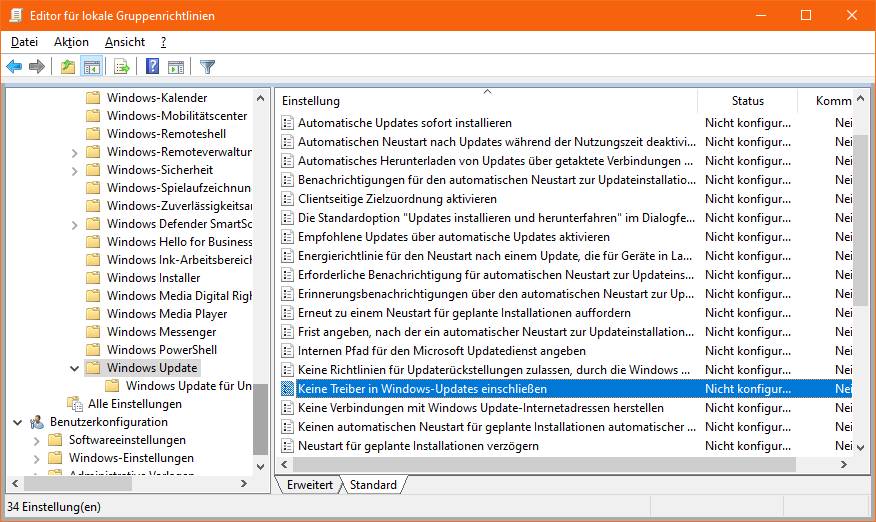Click policy icon beside Internen Pfad für den Microsoft Updatedienst
The width and height of the screenshot is (876, 522).
tap(287, 351)
